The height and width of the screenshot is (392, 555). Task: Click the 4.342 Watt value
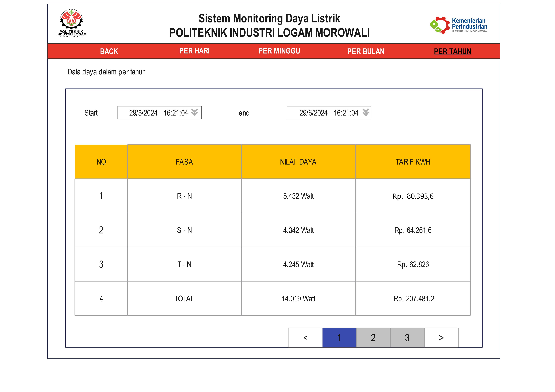(298, 230)
